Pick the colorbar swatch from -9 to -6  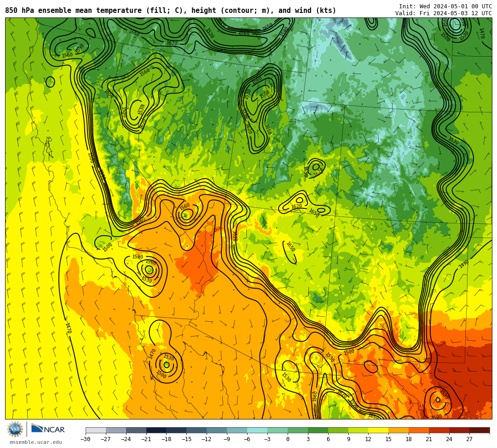point(237,430)
